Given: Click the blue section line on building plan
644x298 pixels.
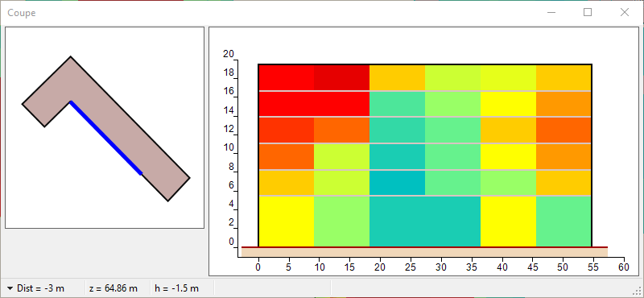Looking at the screenshot, I should point(106,138).
